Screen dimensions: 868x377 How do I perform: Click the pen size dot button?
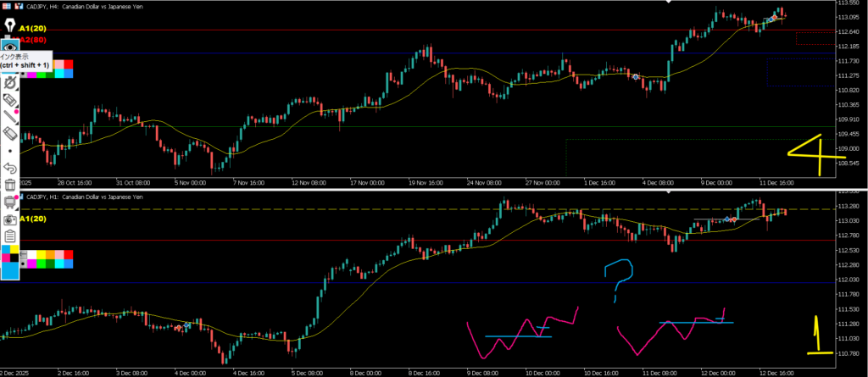tap(10, 150)
